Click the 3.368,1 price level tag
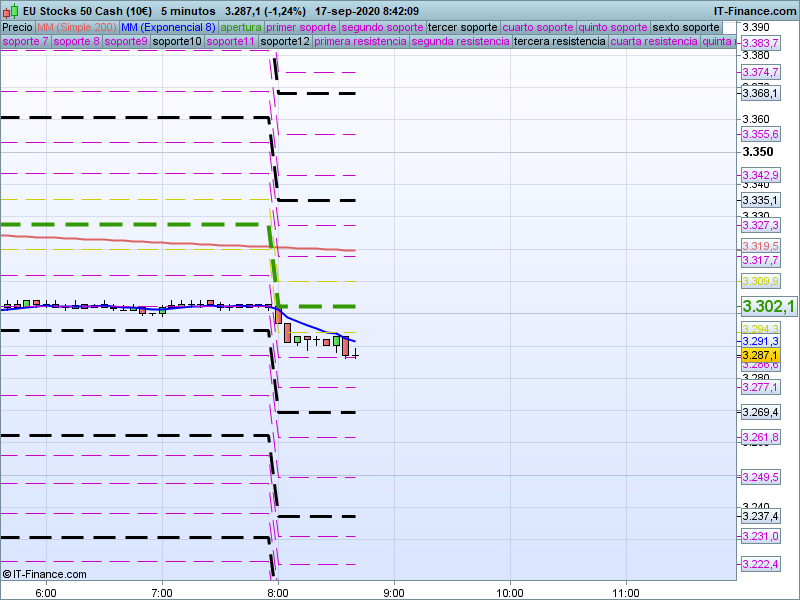This screenshot has height=600, width=800. (760, 93)
